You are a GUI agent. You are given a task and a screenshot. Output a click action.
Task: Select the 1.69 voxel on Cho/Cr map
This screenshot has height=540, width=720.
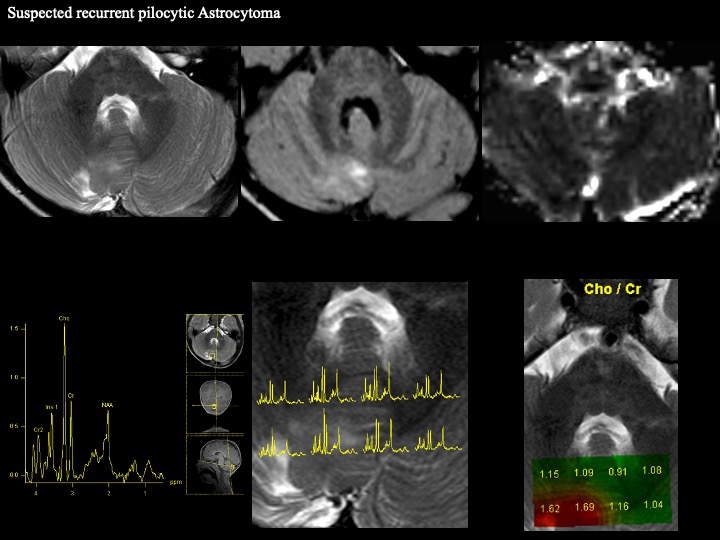(584, 507)
